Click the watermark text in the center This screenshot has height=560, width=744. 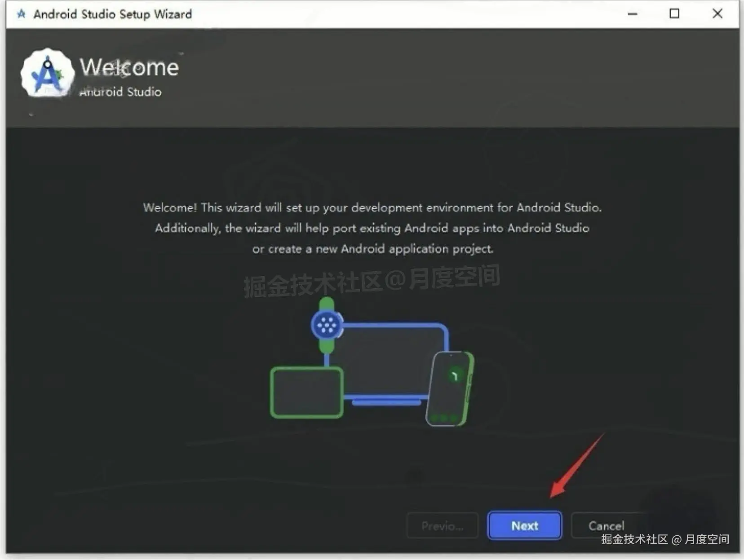[x=372, y=278]
